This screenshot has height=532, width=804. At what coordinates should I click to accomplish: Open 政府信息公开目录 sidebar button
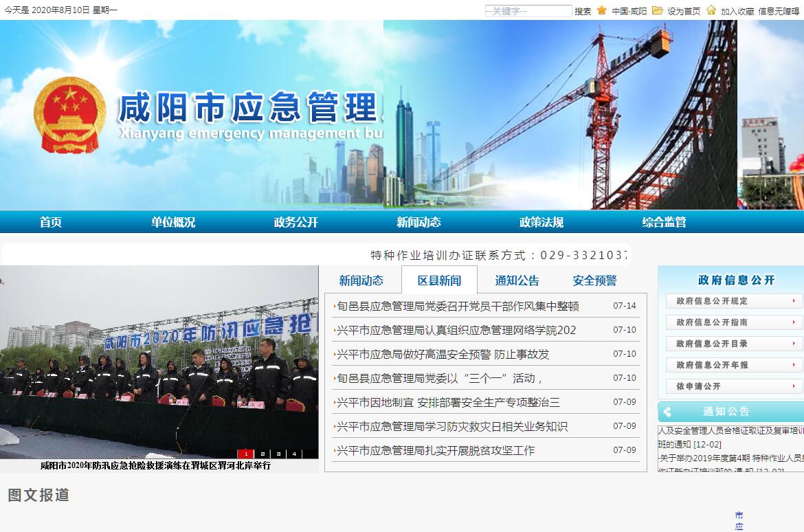pyautogui.click(x=735, y=344)
